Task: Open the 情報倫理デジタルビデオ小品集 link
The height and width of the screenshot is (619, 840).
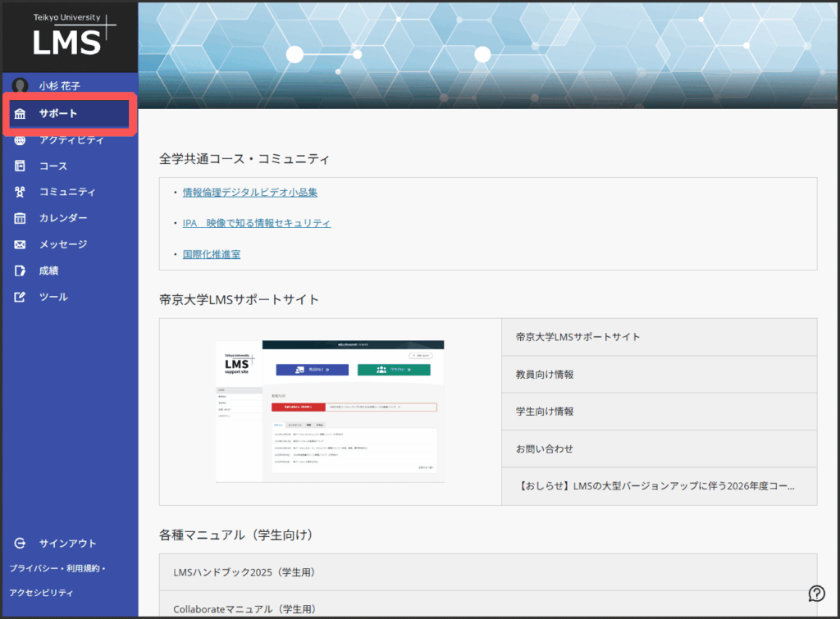Action: pyautogui.click(x=249, y=193)
